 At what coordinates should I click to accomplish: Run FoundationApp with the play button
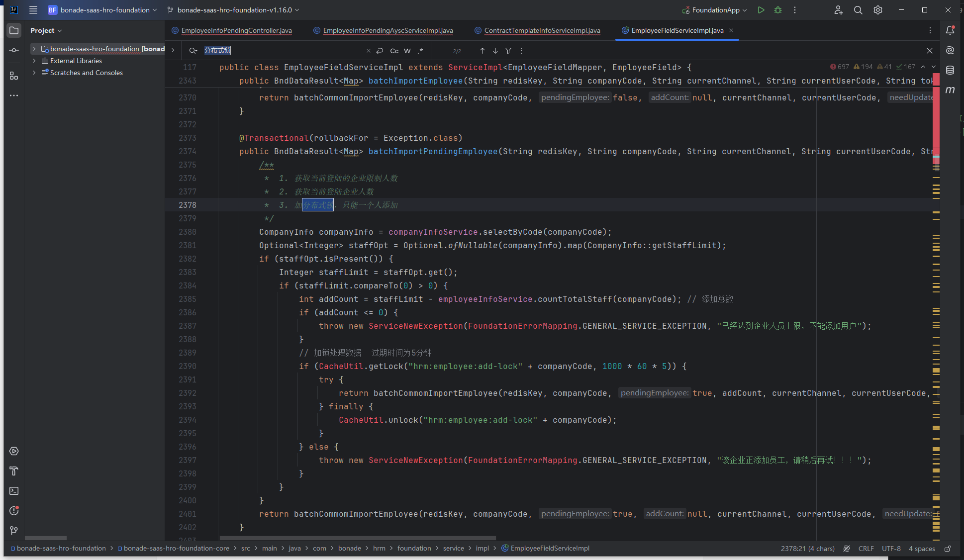761,10
